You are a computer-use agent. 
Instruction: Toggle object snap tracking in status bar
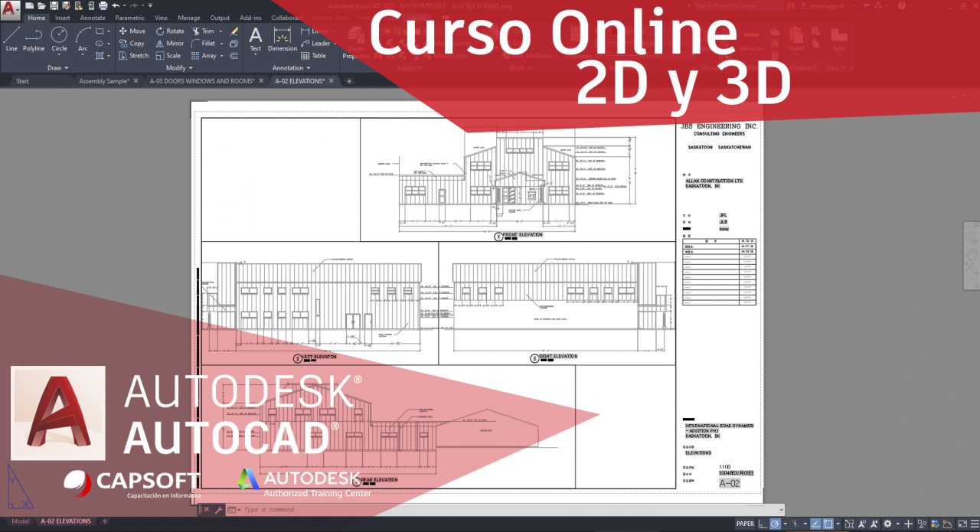[815, 524]
